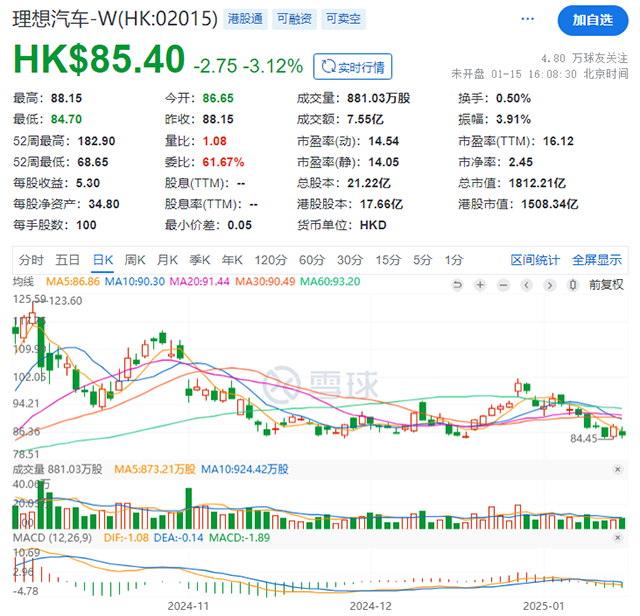Close the 成交量 volume indicator panel
Image resolution: width=640 pixels, height=616 pixels.
[x=618, y=469]
